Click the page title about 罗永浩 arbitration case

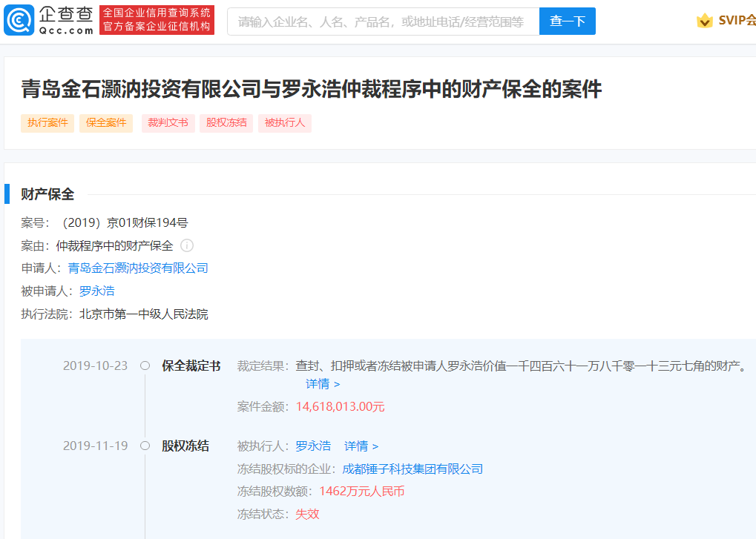[x=312, y=89]
